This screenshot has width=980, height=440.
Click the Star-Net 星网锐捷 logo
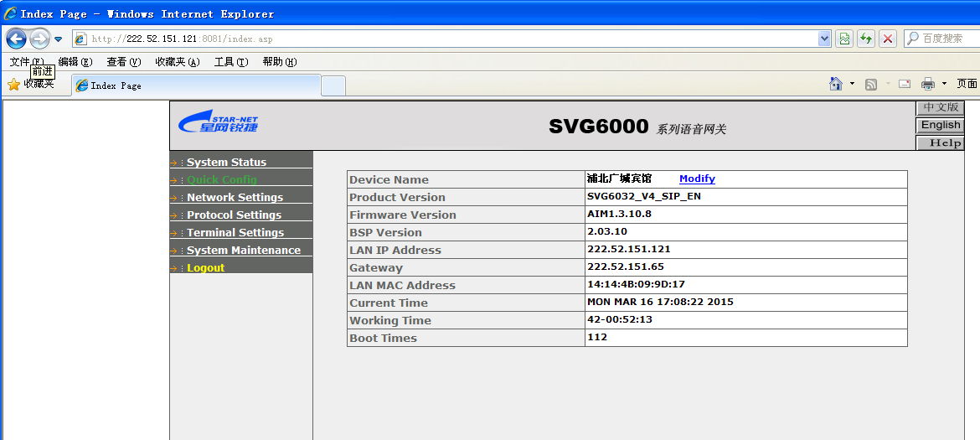[x=218, y=121]
